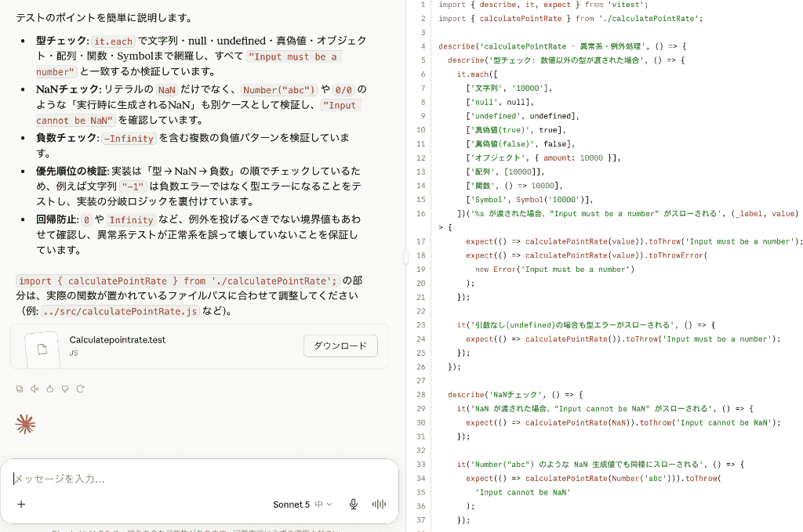Click the inline code "it.each" in the first bullet
Image resolution: width=803 pixels, height=532 pixels.
coord(113,42)
